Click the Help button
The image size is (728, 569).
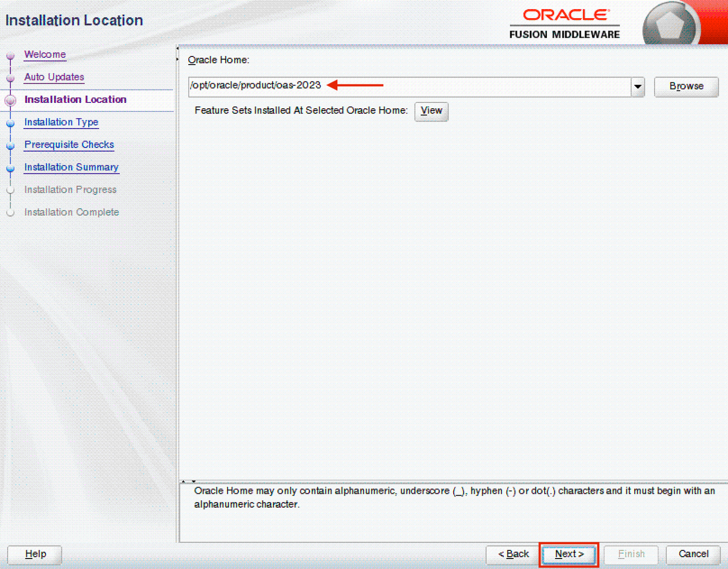(x=35, y=554)
